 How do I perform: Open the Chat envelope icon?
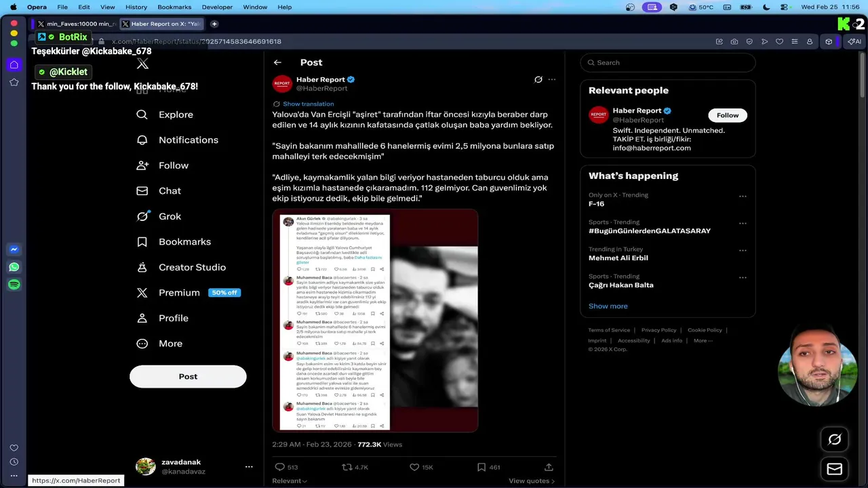click(x=142, y=190)
